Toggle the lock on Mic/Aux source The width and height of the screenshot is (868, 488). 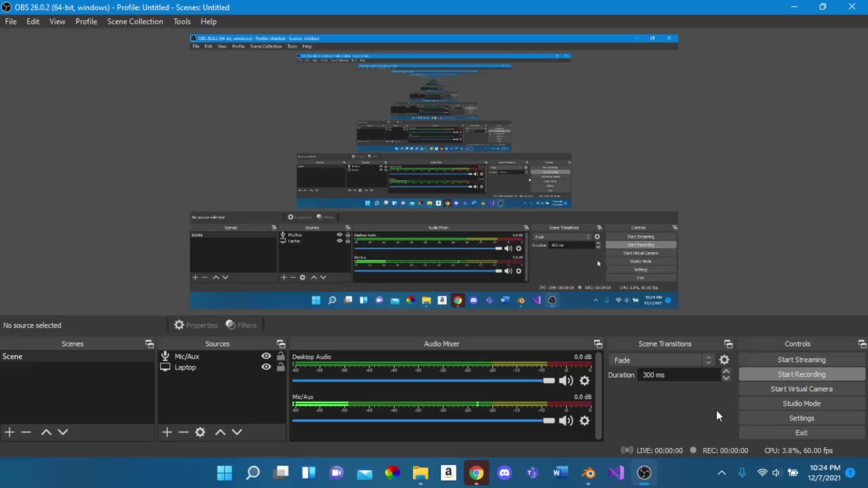point(281,356)
